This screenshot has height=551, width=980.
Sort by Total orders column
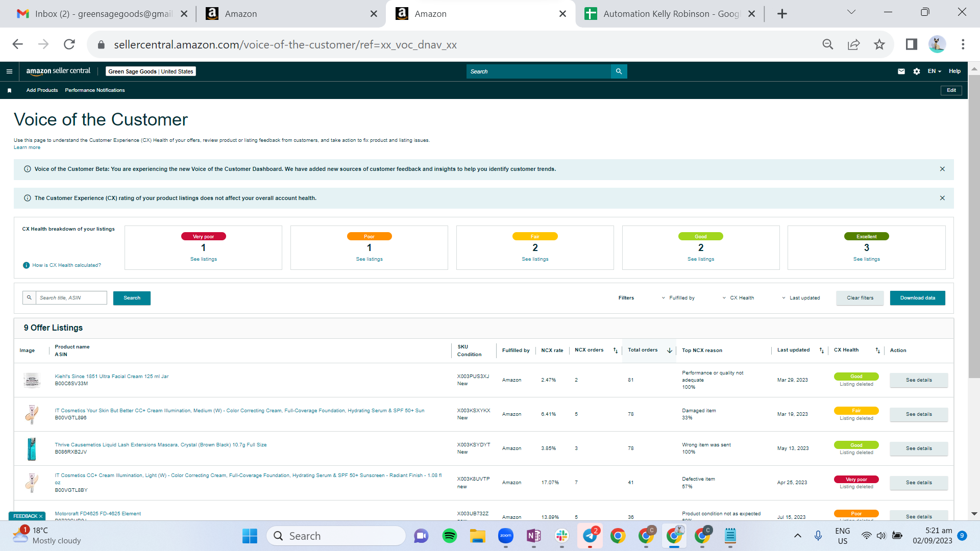670,350
